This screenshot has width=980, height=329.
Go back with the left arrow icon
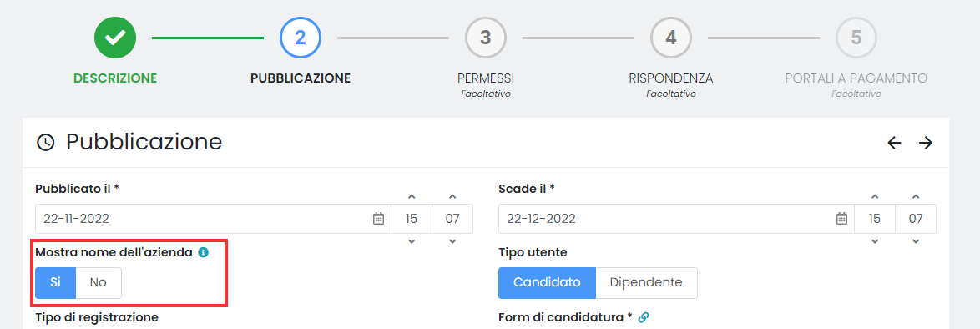(x=894, y=143)
